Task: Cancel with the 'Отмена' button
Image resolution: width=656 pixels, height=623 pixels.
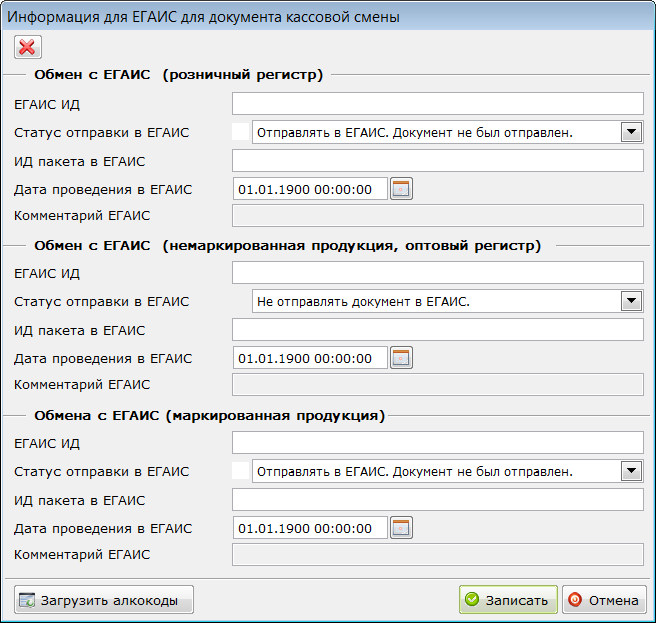Action: click(x=605, y=600)
